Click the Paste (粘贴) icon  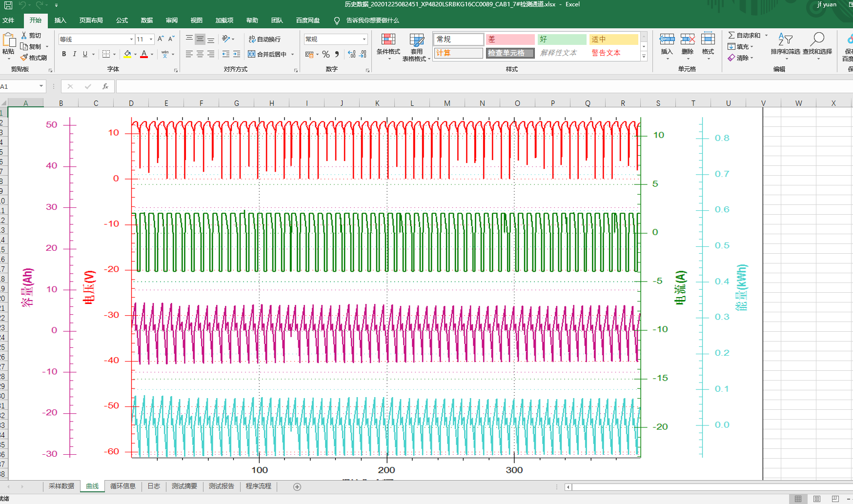[8, 40]
